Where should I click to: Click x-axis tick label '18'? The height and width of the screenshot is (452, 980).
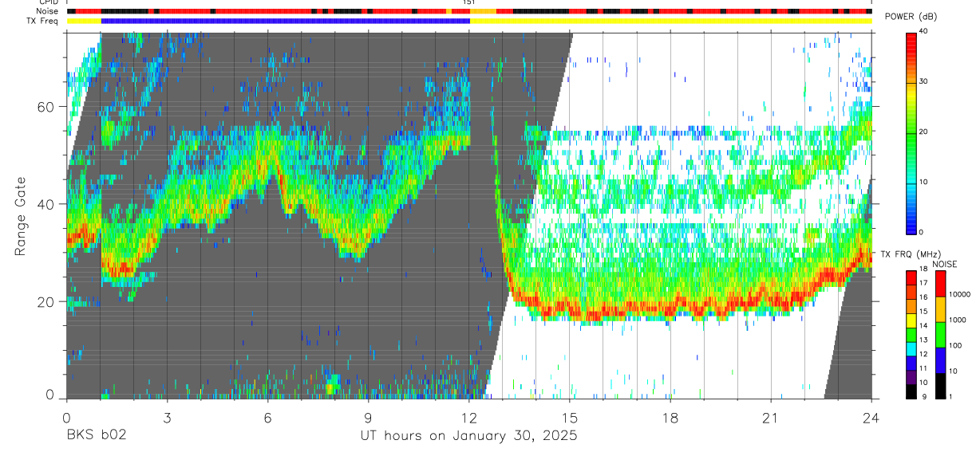(x=670, y=419)
